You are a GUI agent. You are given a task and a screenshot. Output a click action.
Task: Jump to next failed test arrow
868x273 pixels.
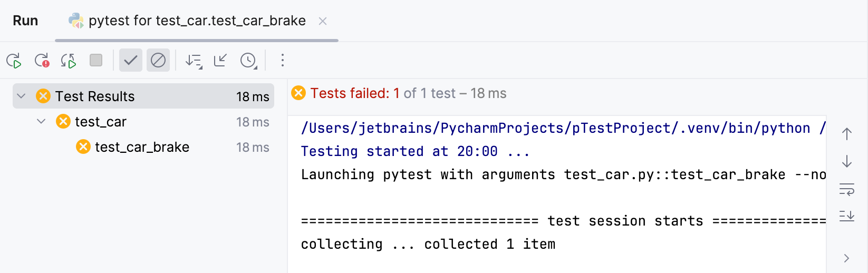[x=847, y=161]
